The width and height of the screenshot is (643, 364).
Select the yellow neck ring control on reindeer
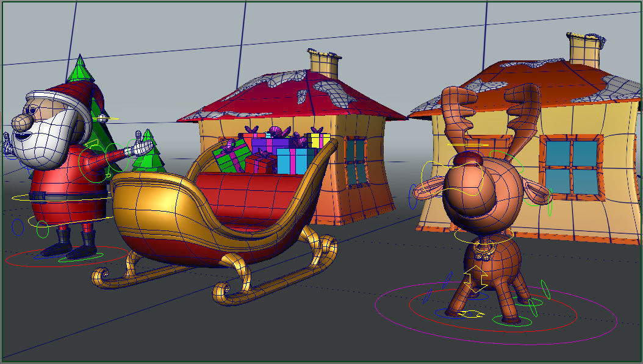coord(484,235)
